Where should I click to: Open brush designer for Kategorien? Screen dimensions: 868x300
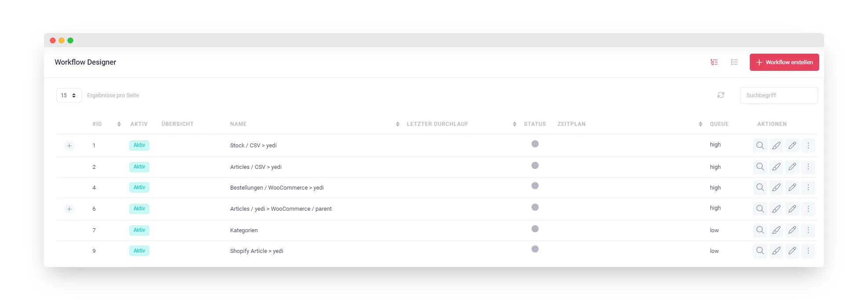coord(776,230)
